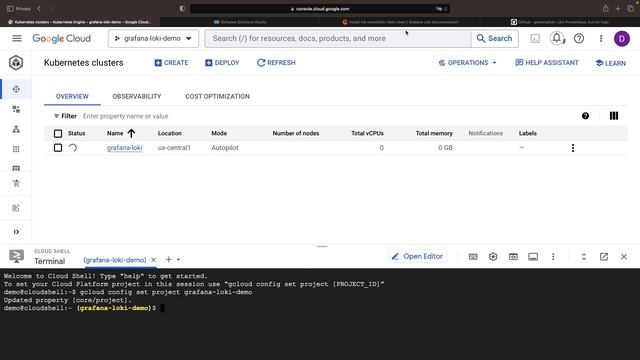Select the network hierarchy sidebar icon
Screen dimensions: 640x360
[x=16, y=129]
